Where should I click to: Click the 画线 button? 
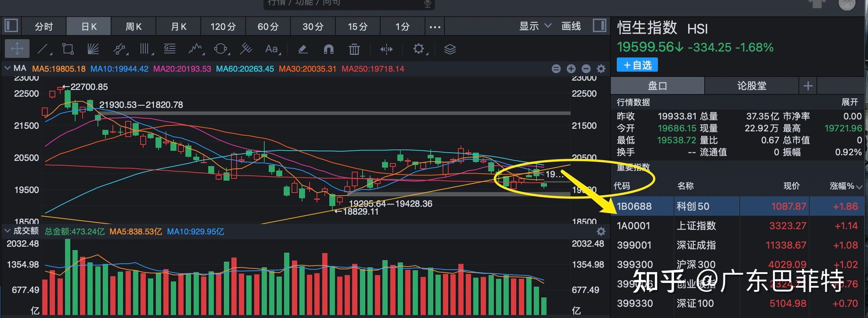pos(571,26)
